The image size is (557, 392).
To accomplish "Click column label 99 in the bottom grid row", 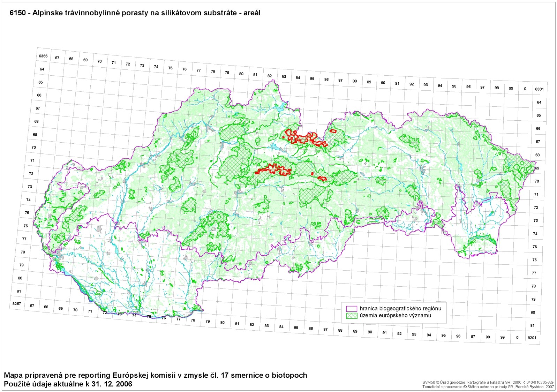I will 502,337.
